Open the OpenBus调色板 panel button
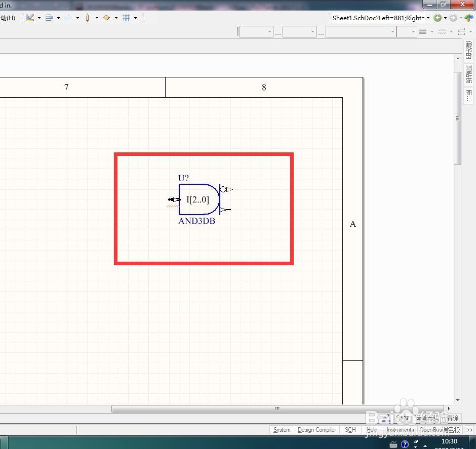Image resolution: width=476 pixels, height=449 pixels. point(440,430)
